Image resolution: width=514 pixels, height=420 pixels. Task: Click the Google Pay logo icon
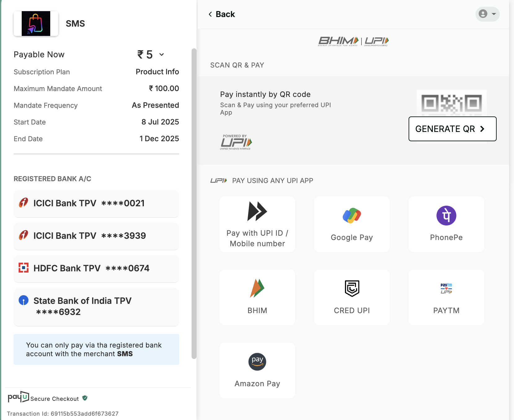tap(352, 216)
